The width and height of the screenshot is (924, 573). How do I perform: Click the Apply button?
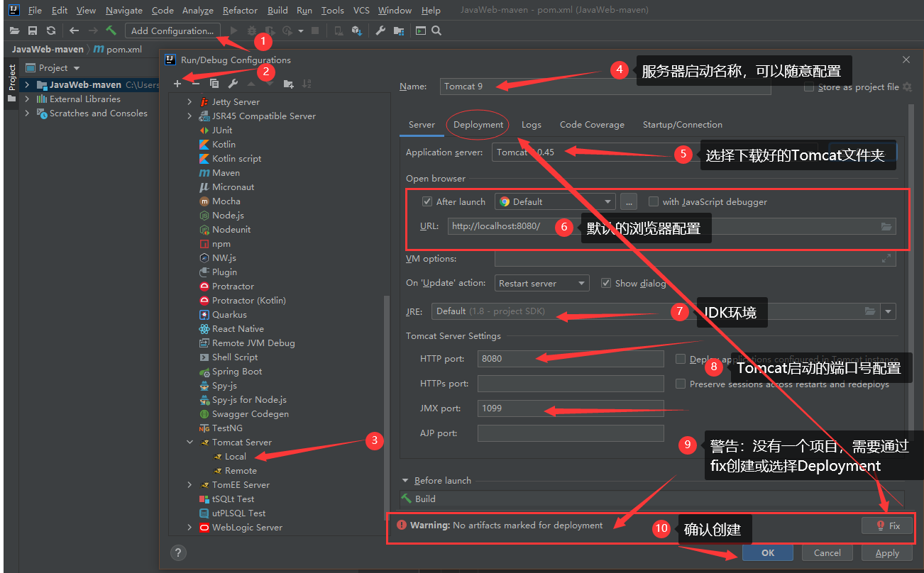[x=887, y=552]
